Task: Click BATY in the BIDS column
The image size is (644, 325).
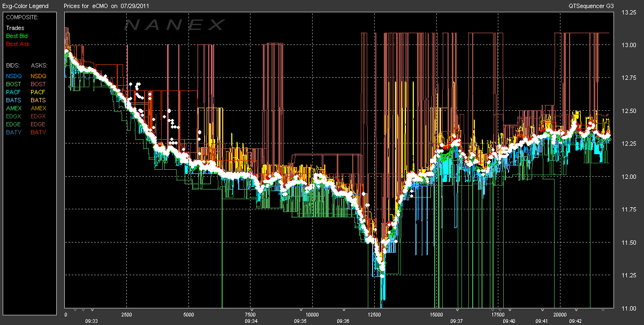Action: tap(14, 132)
